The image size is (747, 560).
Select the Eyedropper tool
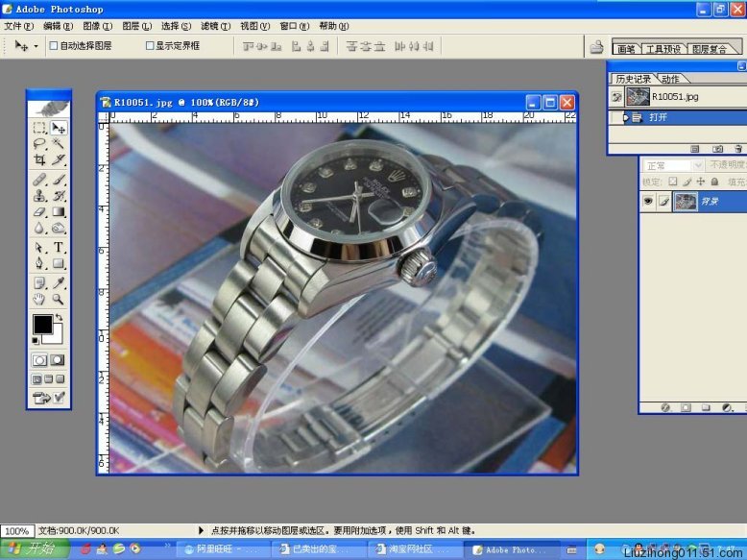tap(60, 283)
